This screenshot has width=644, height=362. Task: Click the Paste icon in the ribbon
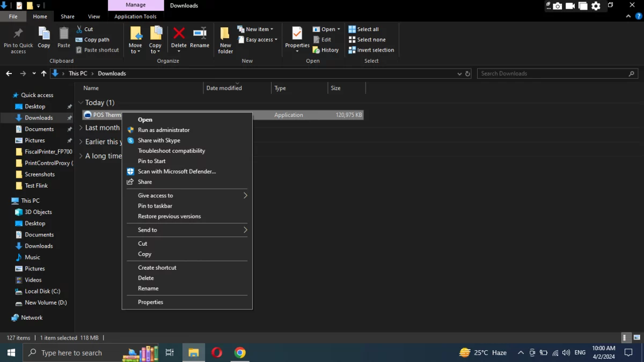pos(63,39)
